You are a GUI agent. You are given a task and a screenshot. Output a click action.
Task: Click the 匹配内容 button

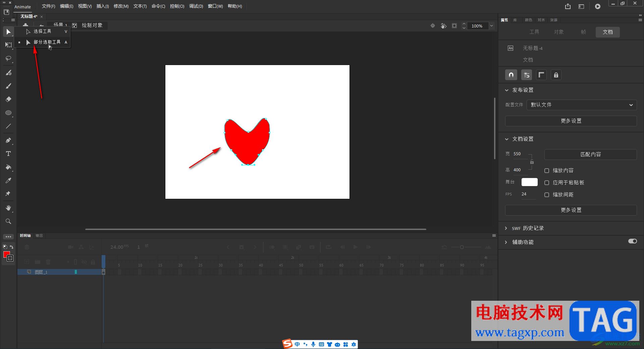coord(591,155)
